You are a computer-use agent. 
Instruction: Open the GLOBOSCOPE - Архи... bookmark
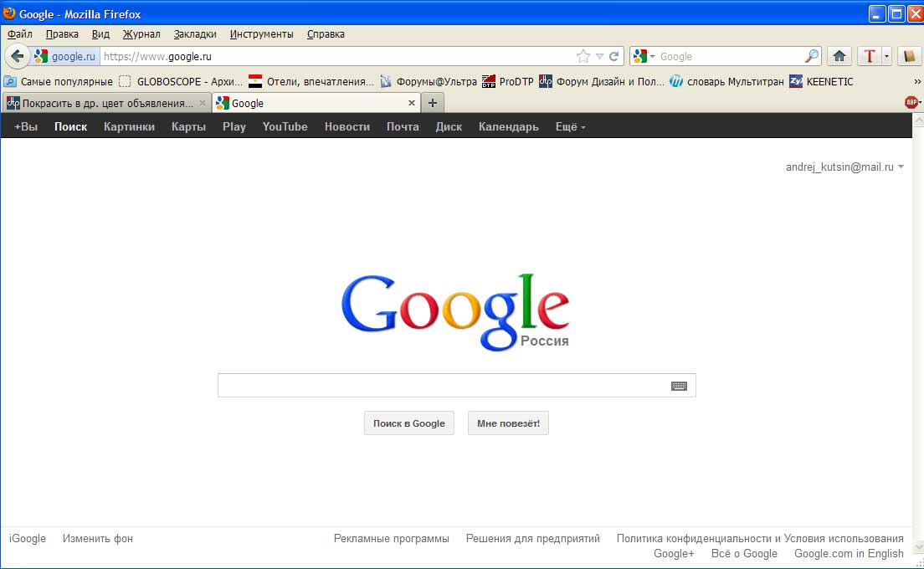(x=181, y=82)
